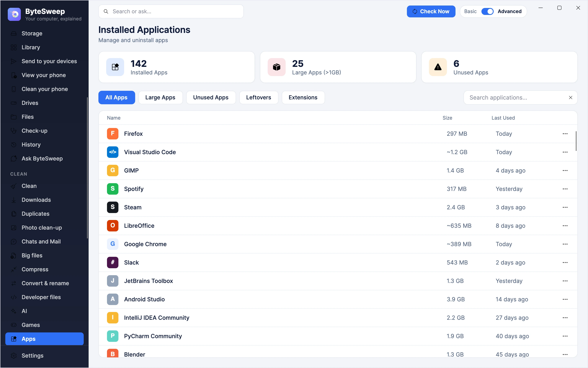Open Developer files section
This screenshot has height=368, width=588.
(44, 297)
